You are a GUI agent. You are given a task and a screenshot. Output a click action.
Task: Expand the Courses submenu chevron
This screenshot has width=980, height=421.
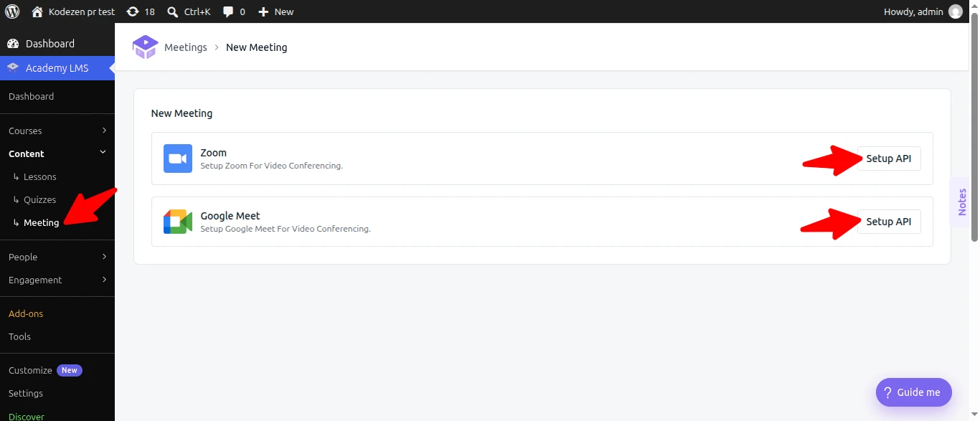coord(104,131)
